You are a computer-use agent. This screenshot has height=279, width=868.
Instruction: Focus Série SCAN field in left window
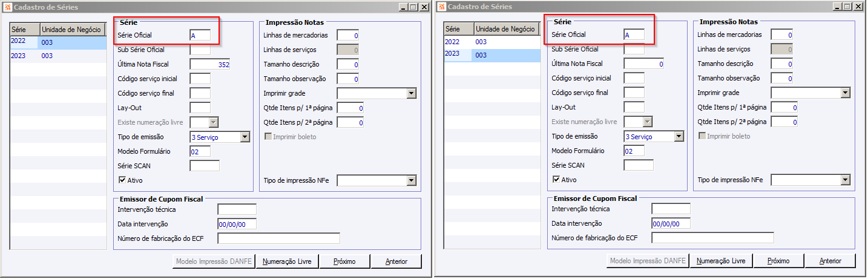(x=205, y=166)
